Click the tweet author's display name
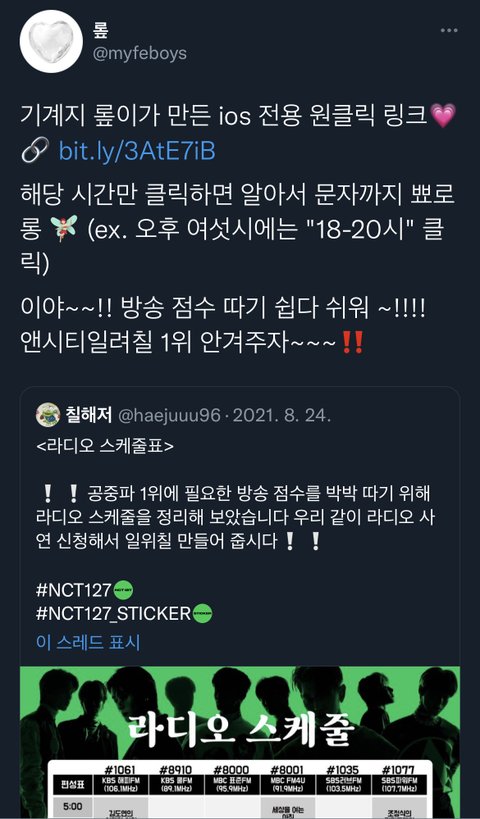This screenshot has height=819, width=480. point(101,29)
